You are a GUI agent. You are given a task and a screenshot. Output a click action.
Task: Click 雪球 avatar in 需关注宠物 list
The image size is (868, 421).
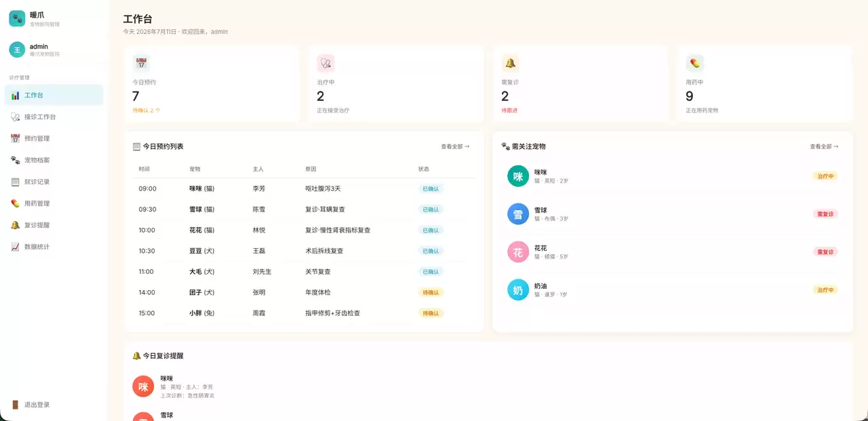click(518, 214)
